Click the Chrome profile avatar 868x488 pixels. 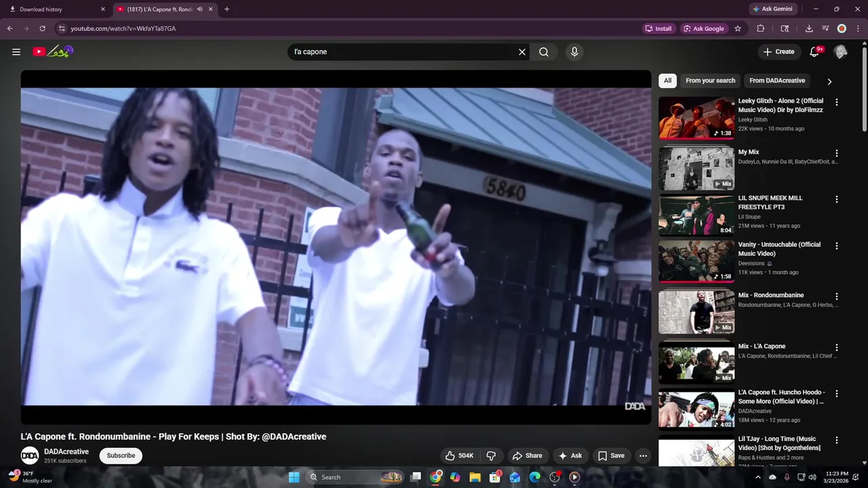pyautogui.click(x=842, y=28)
